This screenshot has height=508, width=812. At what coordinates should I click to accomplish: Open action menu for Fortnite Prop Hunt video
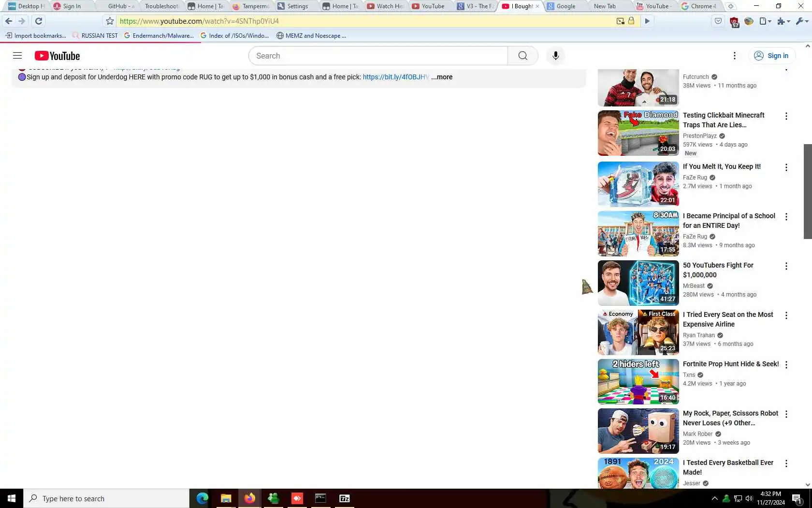786,365
